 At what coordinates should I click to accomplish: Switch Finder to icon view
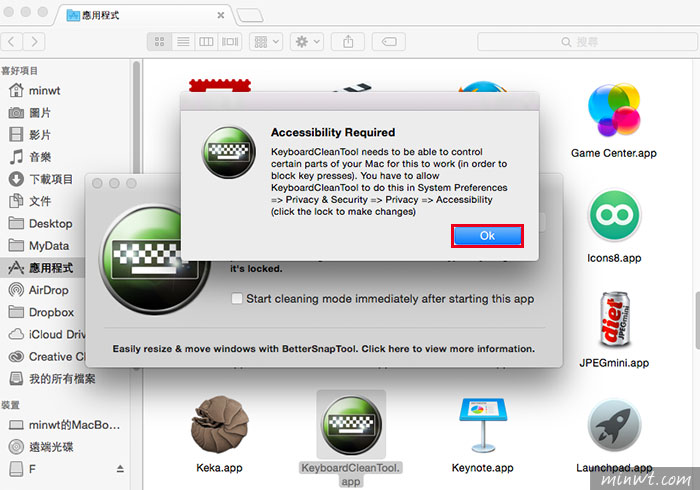[159, 42]
